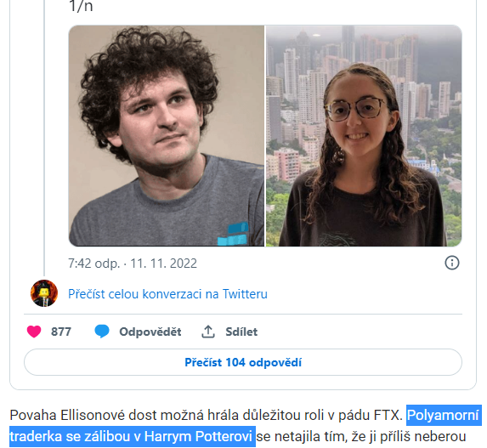The width and height of the screenshot is (487, 448).
Task: Click the Odpovědět reply label
Action: (150, 332)
